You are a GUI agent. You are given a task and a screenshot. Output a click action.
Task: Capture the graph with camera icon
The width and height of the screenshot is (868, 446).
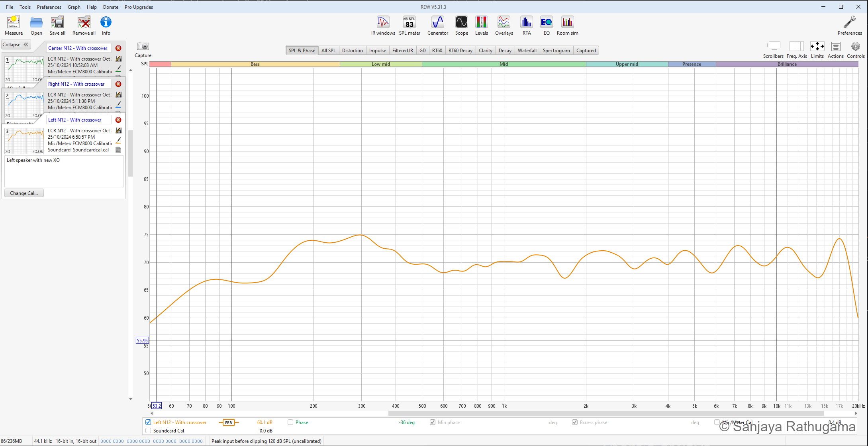click(143, 46)
